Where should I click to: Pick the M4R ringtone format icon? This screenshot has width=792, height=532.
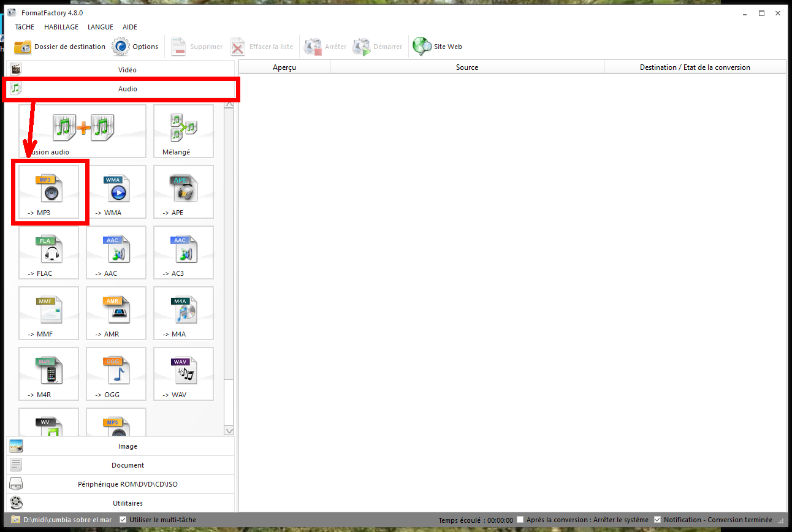tap(48, 373)
